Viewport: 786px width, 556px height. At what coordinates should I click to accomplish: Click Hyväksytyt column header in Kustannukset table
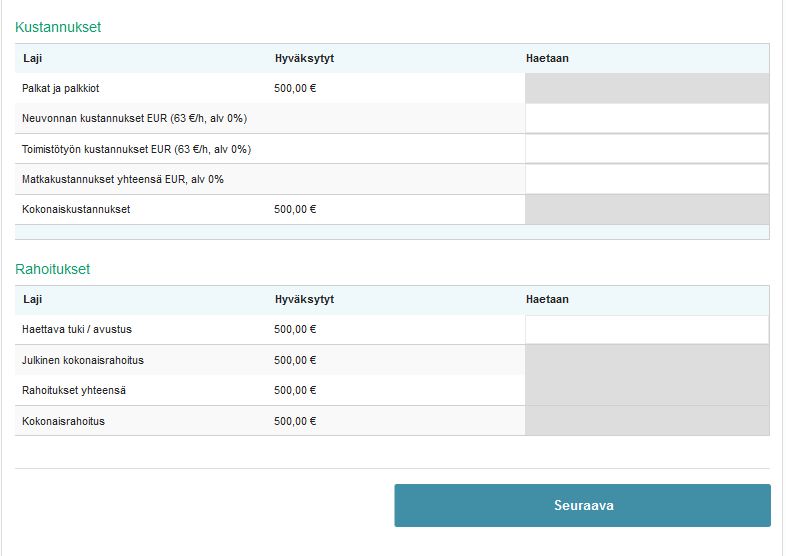click(304, 58)
